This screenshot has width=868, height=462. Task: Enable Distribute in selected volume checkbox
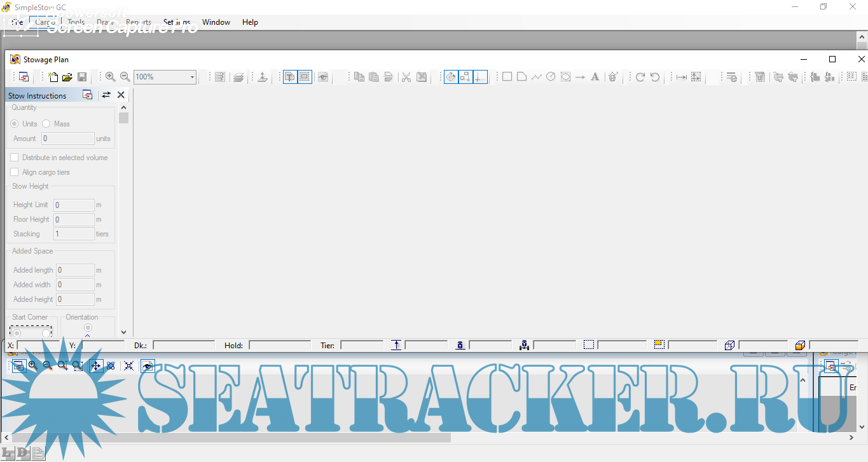tap(15, 158)
